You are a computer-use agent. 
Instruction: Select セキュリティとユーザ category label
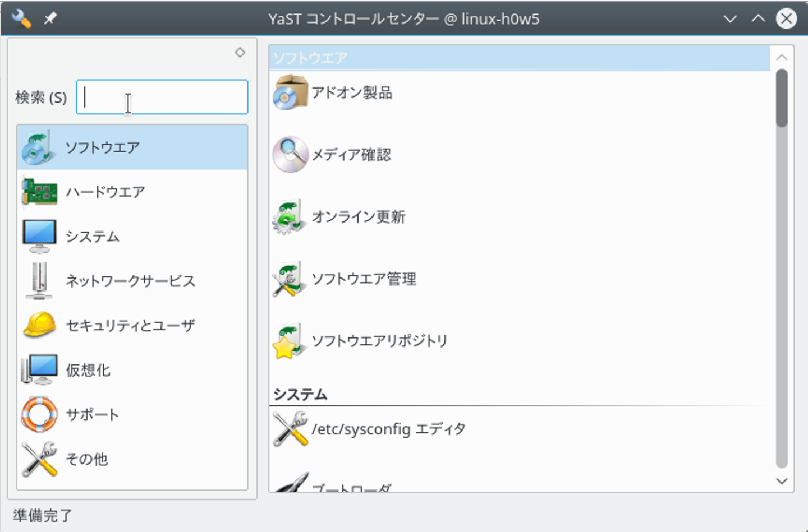coord(130,325)
